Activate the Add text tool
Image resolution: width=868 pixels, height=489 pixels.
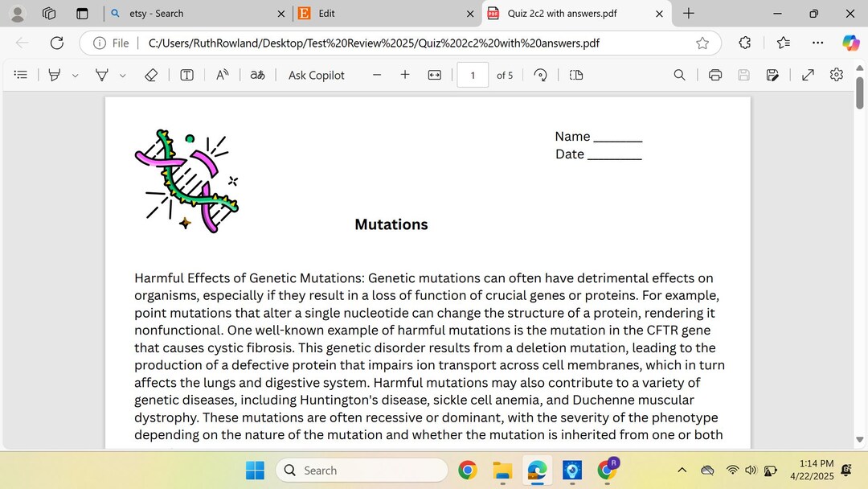tap(186, 75)
